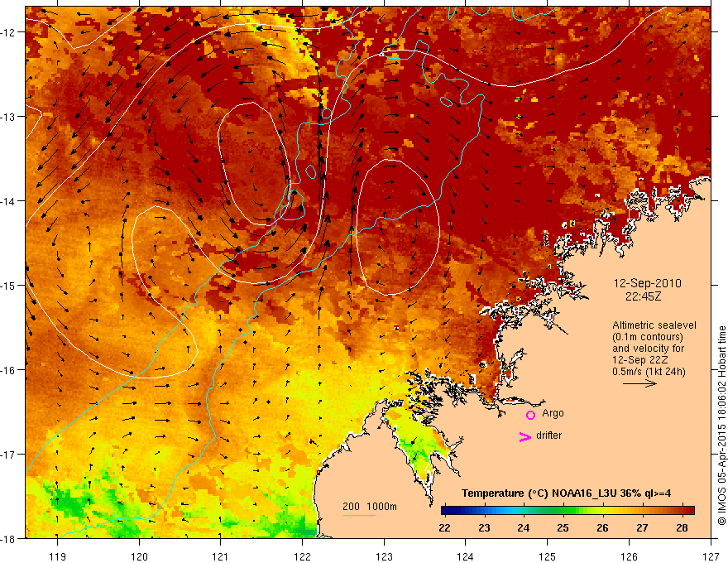The height and width of the screenshot is (563, 728).
Task: Click the '12-Sep-2010' date text
Action: click(648, 283)
